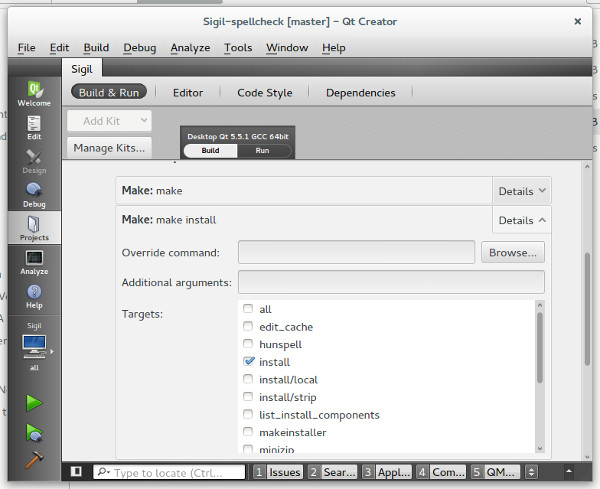600x489 pixels.
Task: Start debugging with the Run-Debug icon
Action: tap(34, 433)
